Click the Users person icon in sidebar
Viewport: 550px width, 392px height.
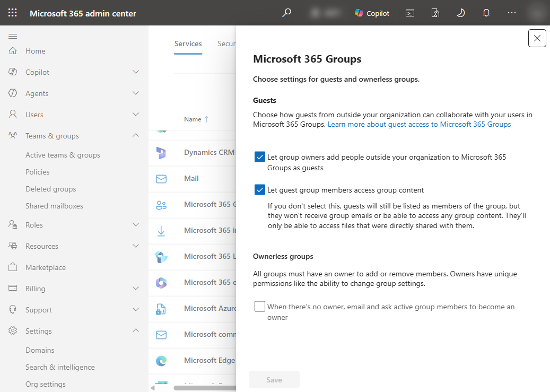[x=13, y=114]
